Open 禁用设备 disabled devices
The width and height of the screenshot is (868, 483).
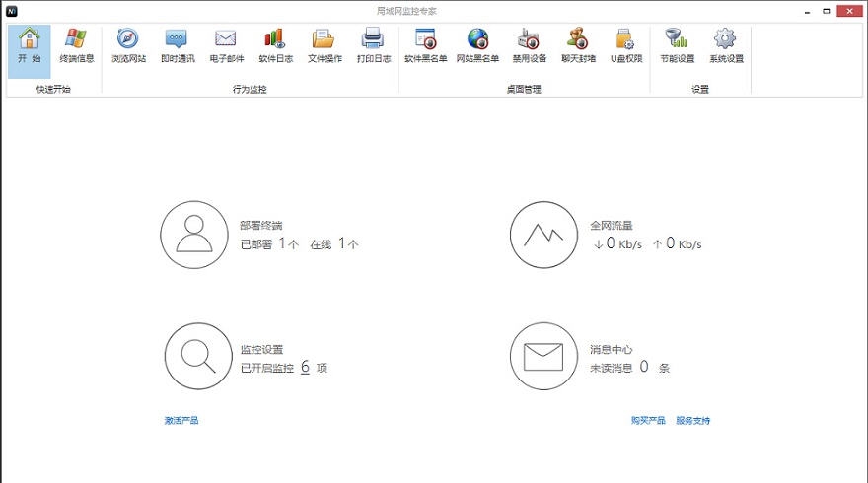point(530,46)
